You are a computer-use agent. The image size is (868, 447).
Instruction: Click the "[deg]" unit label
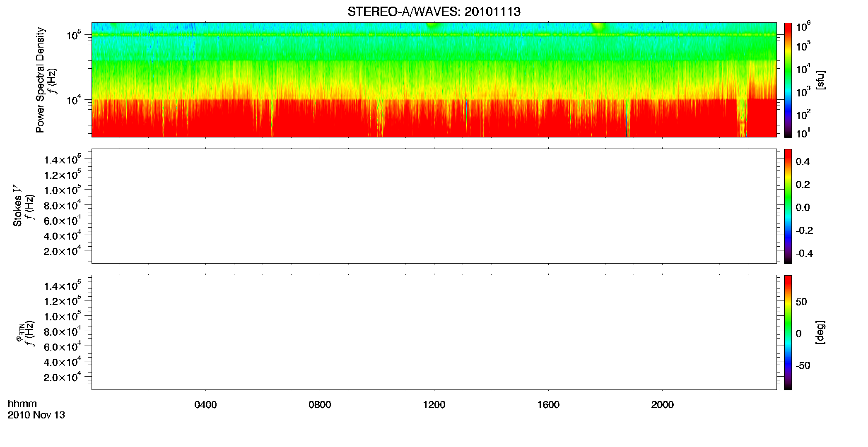pos(820,332)
